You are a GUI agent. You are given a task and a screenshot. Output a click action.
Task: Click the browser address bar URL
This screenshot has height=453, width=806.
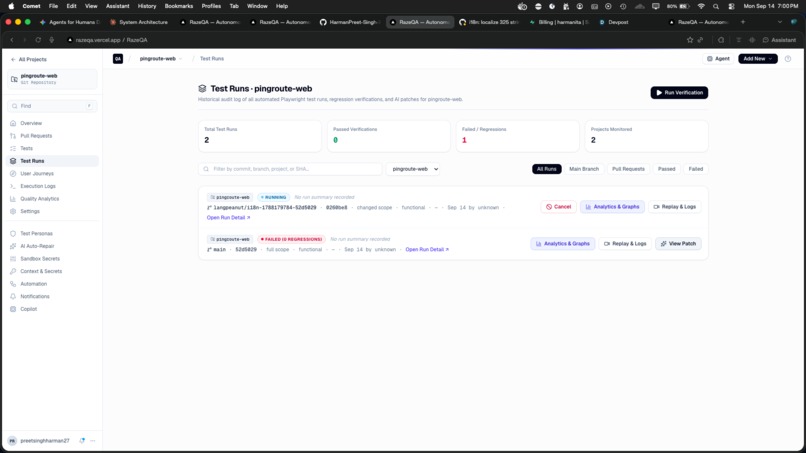pyautogui.click(x=112, y=40)
